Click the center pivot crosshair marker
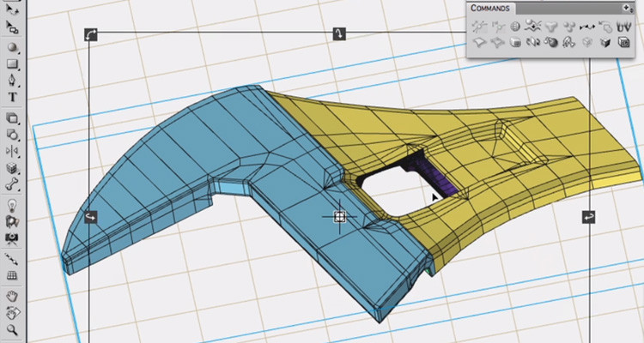 tap(340, 217)
